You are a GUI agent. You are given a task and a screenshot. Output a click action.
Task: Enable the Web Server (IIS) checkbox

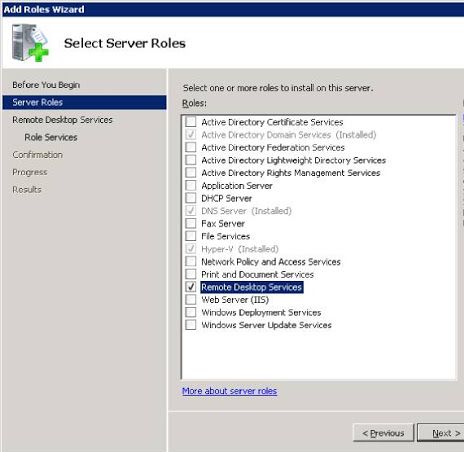[191, 299]
